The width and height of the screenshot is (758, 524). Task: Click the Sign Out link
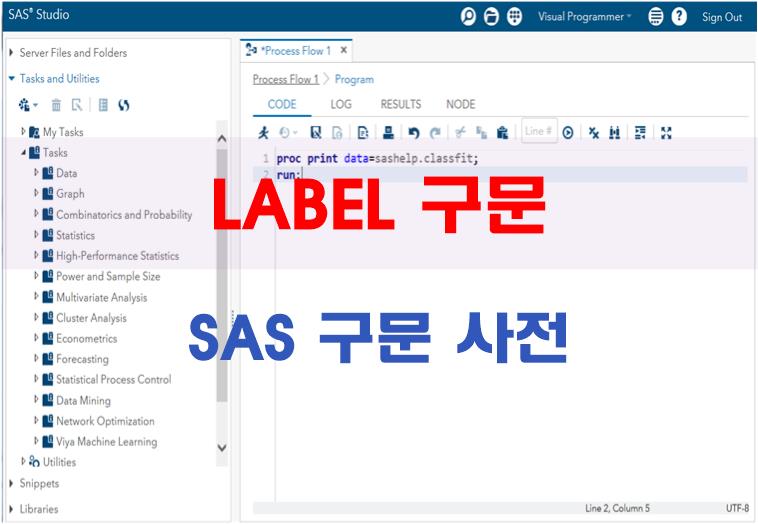(722, 17)
